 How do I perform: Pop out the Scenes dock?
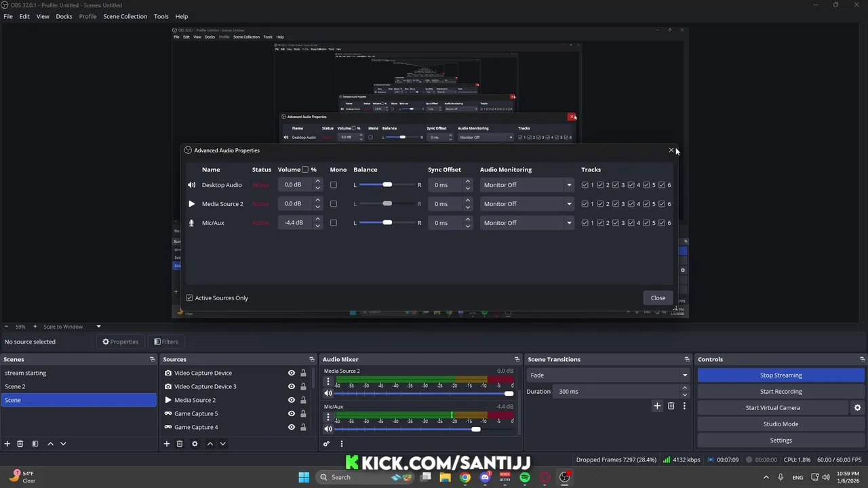point(152,359)
